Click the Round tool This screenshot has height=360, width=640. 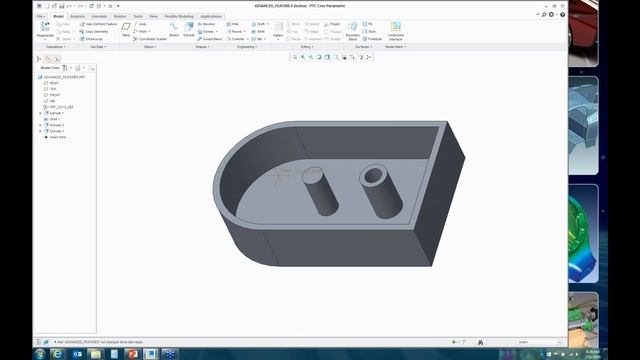tap(236, 31)
